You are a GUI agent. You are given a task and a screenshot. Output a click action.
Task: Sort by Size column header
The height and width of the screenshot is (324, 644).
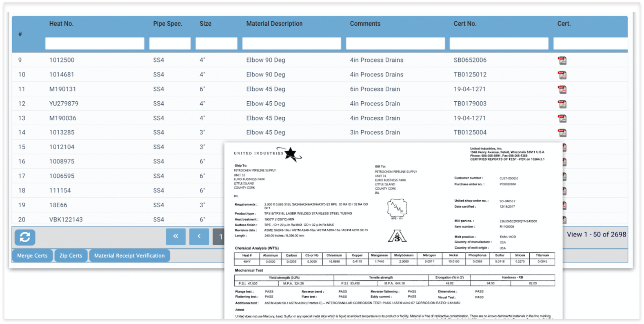[x=205, y=24]
